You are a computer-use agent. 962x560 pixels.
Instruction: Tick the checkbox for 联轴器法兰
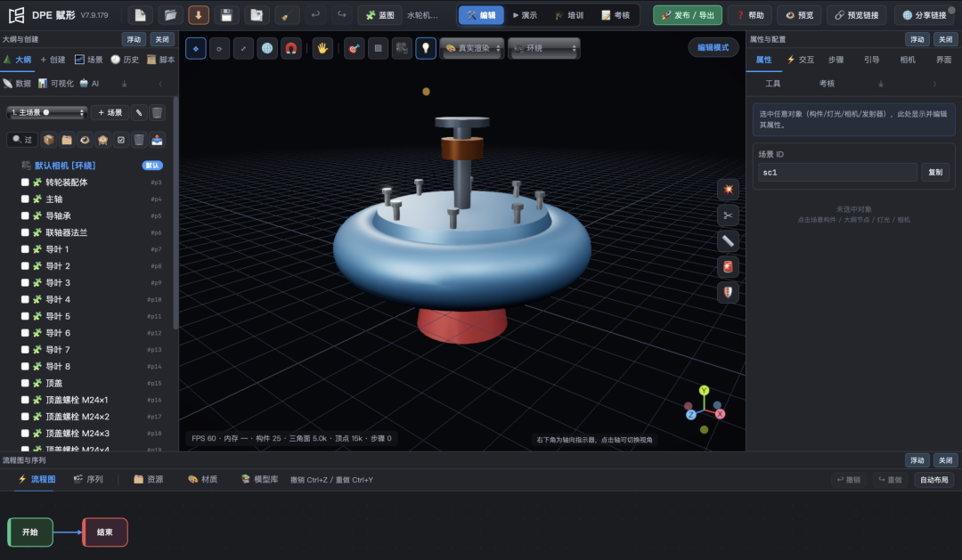pyautogui.click(x=25, y=232)
